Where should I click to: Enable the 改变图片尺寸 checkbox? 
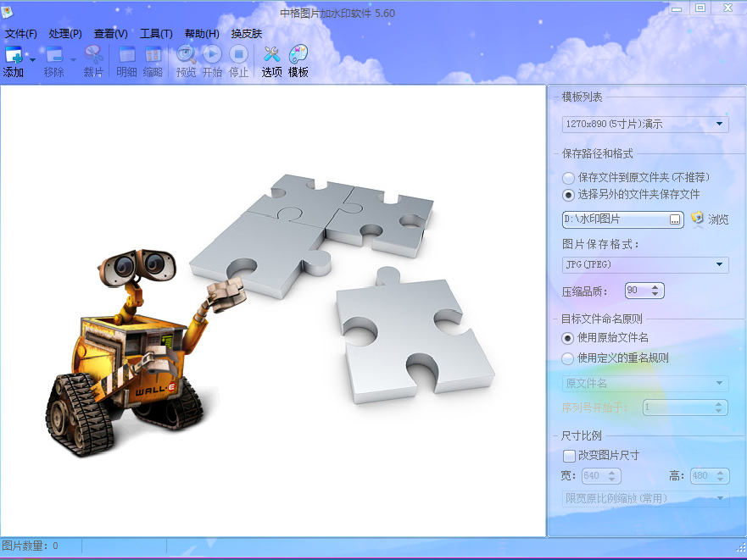(x=569, y=456)
